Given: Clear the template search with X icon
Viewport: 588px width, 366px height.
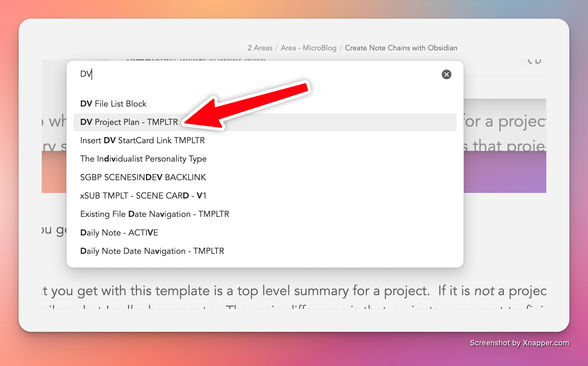Looking at the screenshot, I should tap(446, 74).
